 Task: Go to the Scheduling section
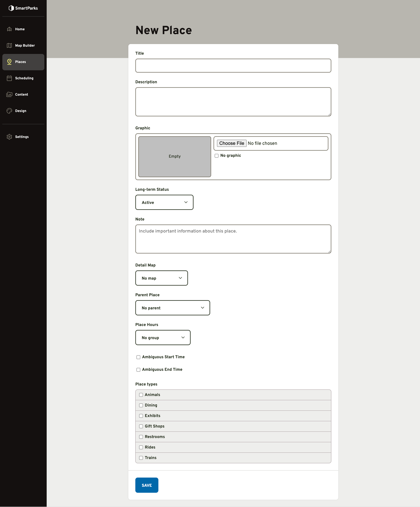click(23, 78)
